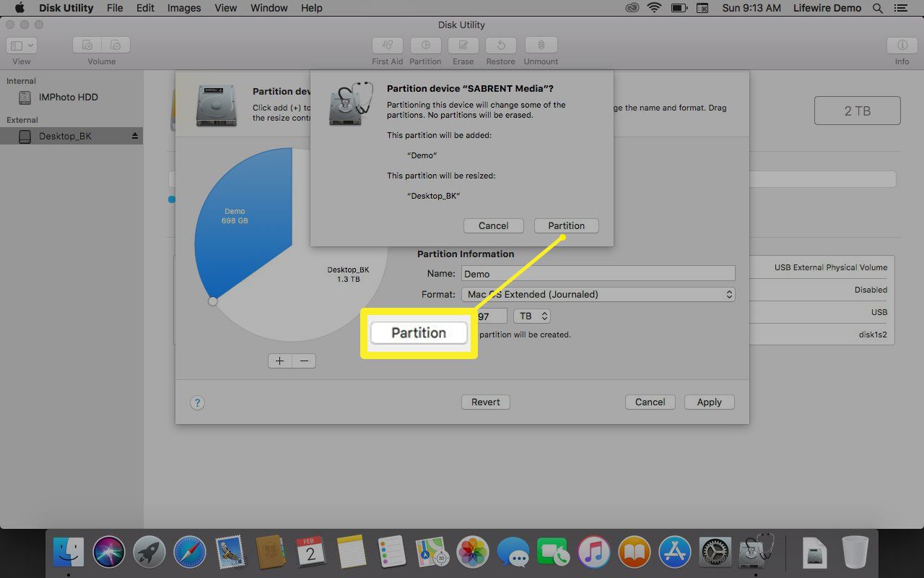Click the battery status menu bar icon
Viewport: 924px width, 578px height.
click(x=679, y=8)
